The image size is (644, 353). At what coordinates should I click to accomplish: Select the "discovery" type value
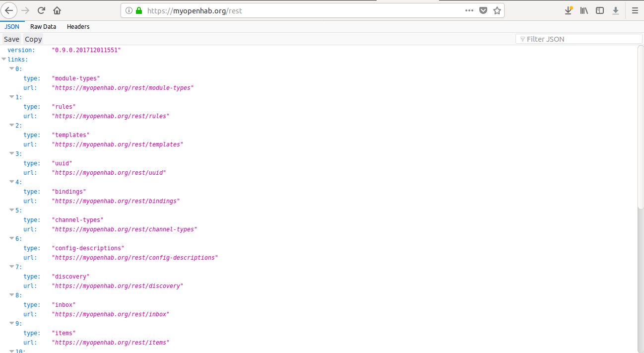(71, 277)
